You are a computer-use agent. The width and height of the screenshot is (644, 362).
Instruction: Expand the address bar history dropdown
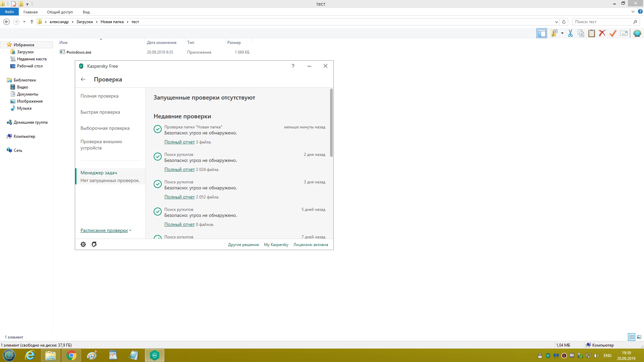556,22
